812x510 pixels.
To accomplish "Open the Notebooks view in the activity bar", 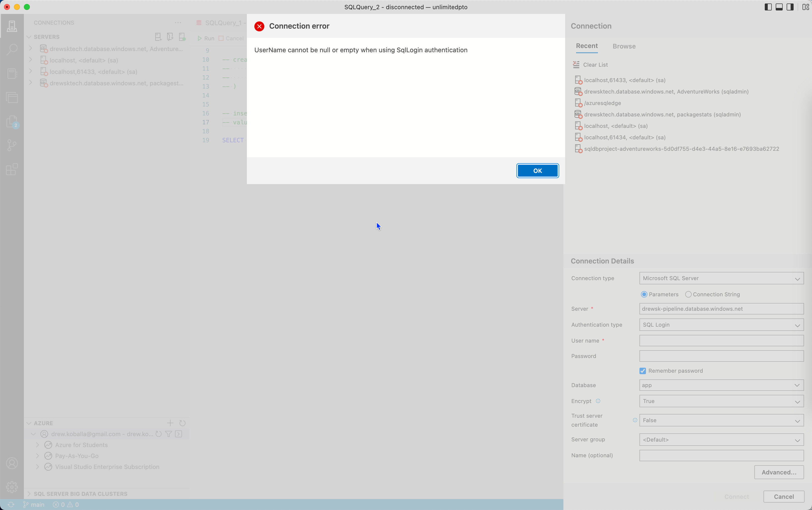I will [x=12, y=74].
